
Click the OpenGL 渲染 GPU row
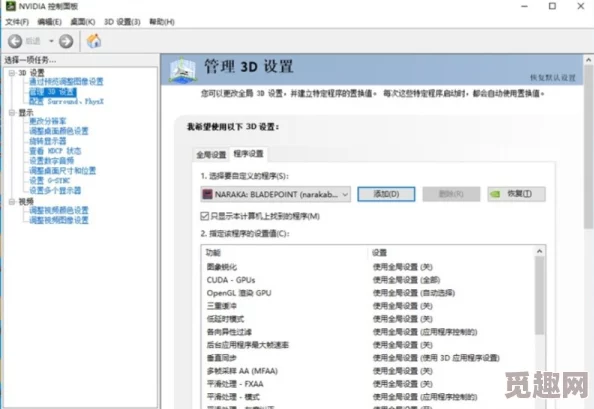click(x=368, y=293)
